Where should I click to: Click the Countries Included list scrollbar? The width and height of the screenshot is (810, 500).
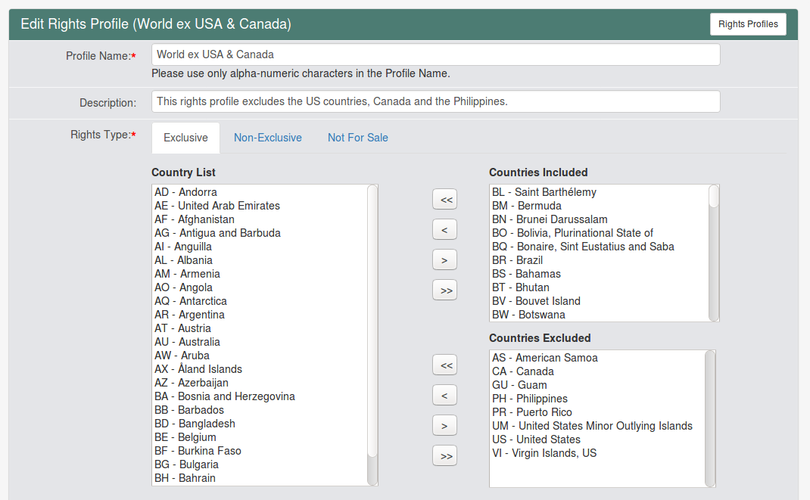point(714,253)
